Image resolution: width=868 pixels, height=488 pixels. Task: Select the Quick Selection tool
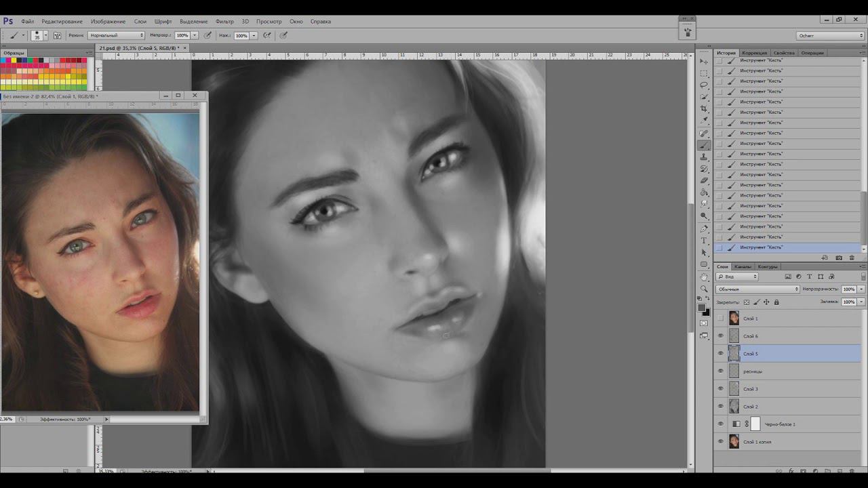point(704,97)
